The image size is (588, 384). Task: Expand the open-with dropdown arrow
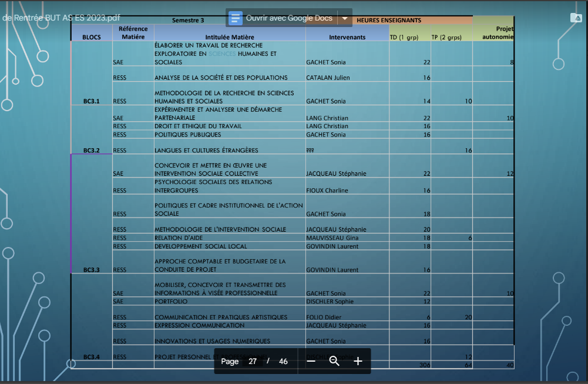tap(345, 18)
